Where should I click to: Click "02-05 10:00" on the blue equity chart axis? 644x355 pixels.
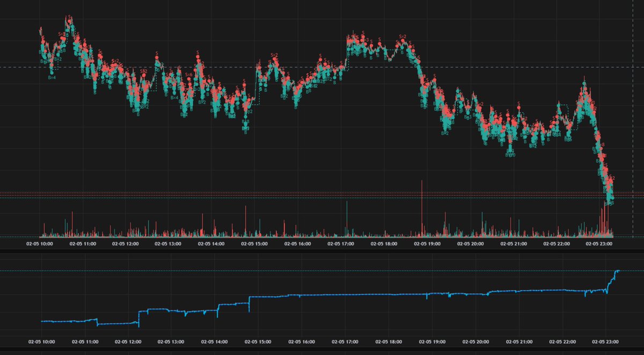(41, 340)
